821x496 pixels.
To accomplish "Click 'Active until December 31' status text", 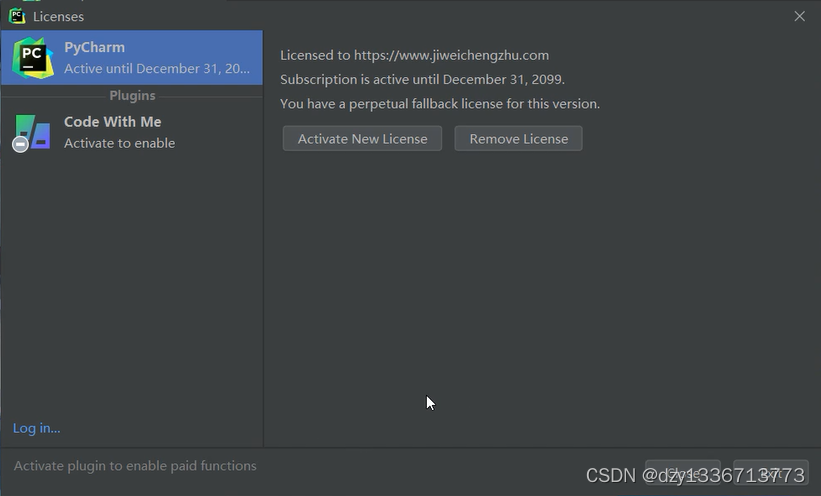I will (x=157, y=69).
